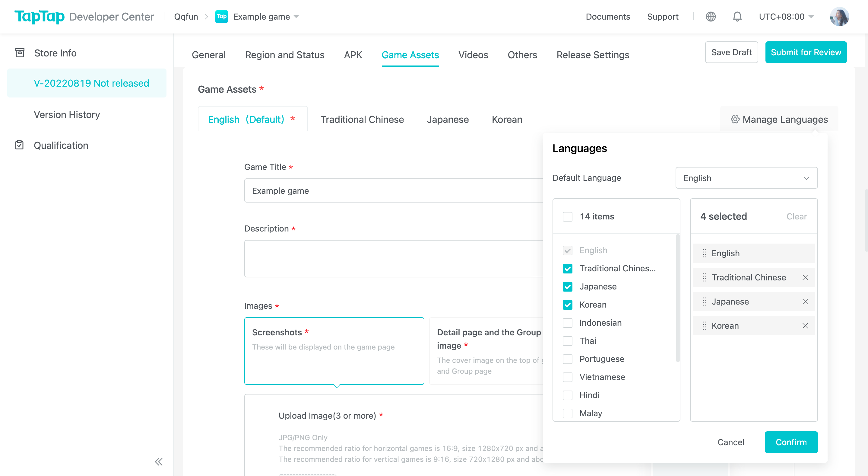Open the Default Language dropdown
868x476 pixels.
(x=746, y=178)
